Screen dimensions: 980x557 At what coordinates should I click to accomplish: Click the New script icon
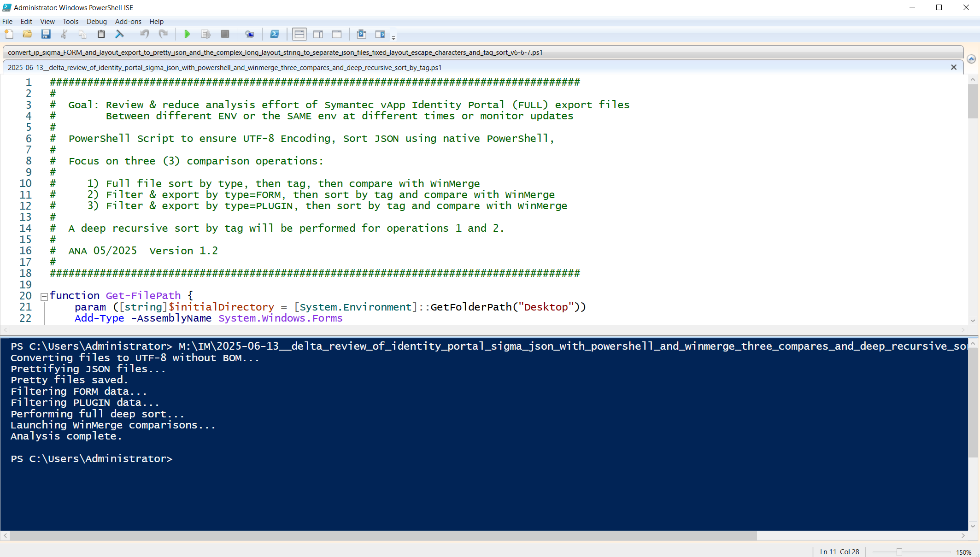9,34
